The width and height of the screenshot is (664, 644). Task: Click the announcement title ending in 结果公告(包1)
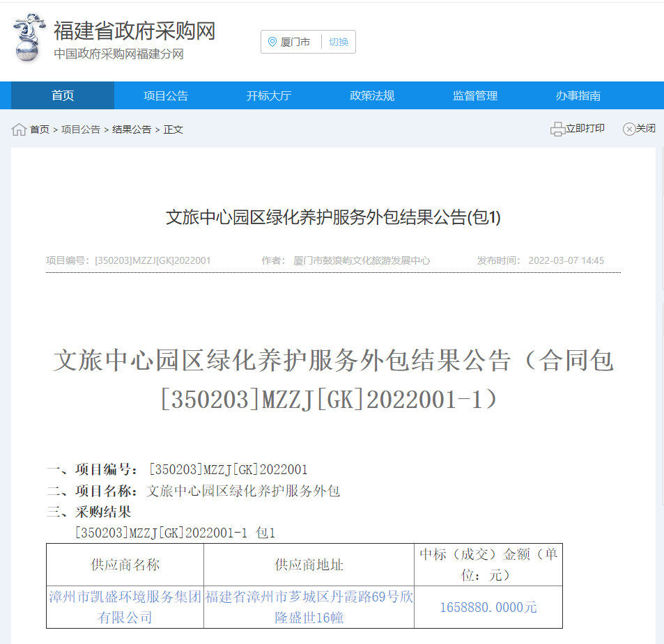coord(333,217)
